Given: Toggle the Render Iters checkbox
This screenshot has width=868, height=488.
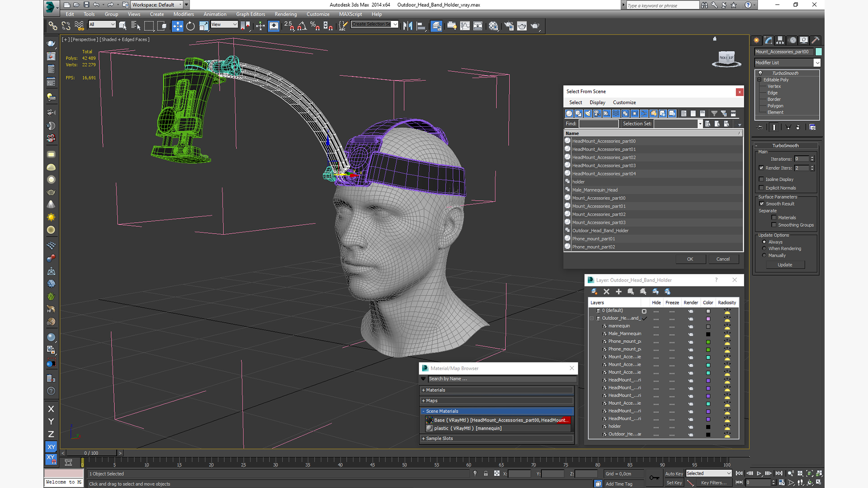Looking at the screenshot, I should coord(761,168).
